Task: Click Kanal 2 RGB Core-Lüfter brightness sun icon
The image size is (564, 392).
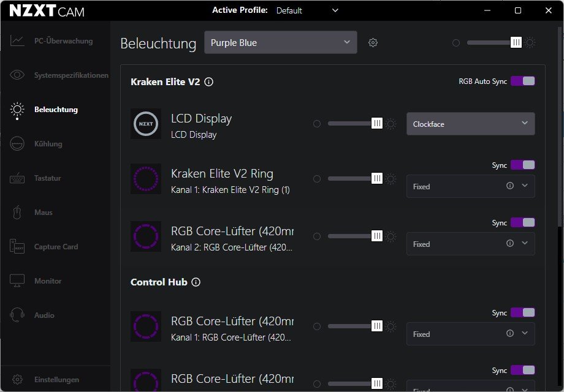Action: click(x=391, y=236)
